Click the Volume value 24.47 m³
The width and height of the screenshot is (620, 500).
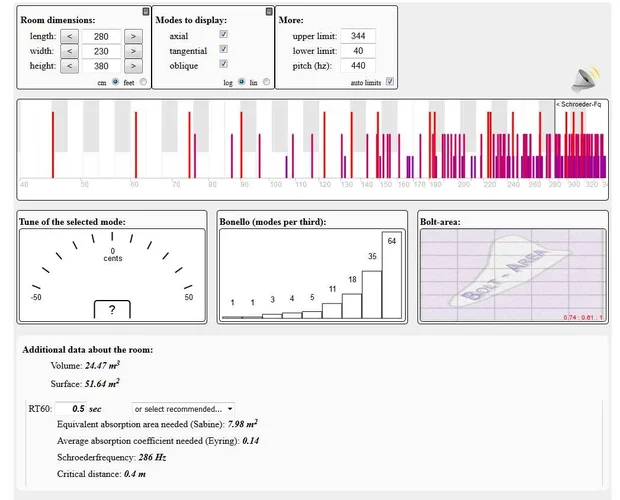[x=102, y=365]
